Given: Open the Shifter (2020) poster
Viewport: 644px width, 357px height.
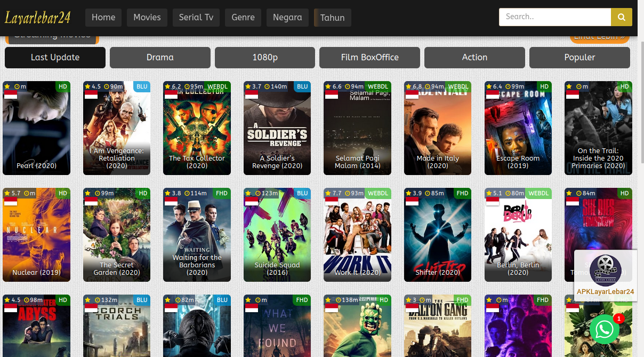Looking at the screenshot, I should click(438, 235).
